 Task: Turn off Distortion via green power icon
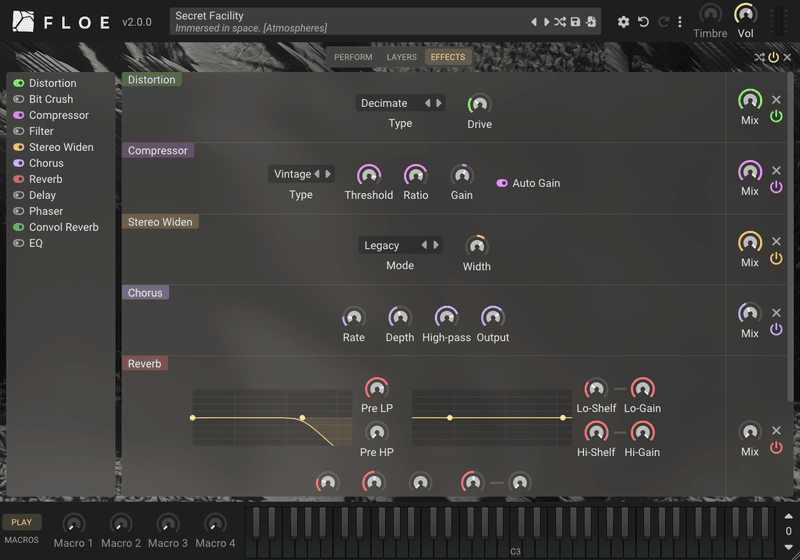pyautogui.click(x=776, y=116)
